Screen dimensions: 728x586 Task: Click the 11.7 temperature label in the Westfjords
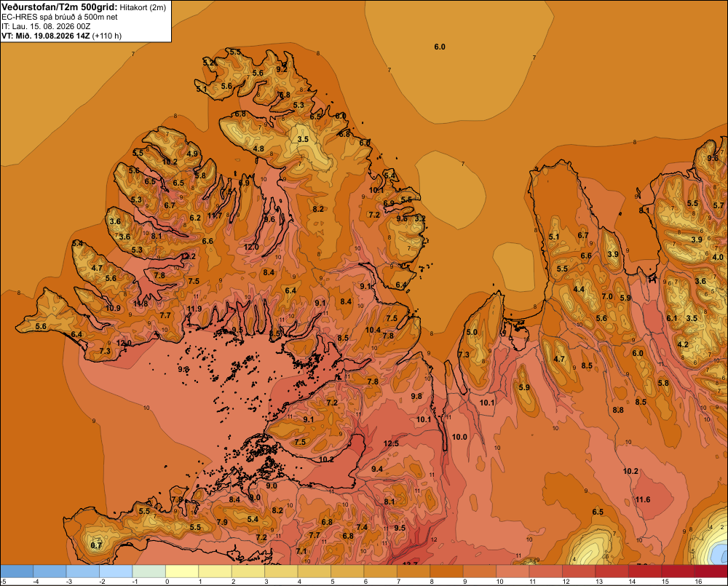[215, 215]
